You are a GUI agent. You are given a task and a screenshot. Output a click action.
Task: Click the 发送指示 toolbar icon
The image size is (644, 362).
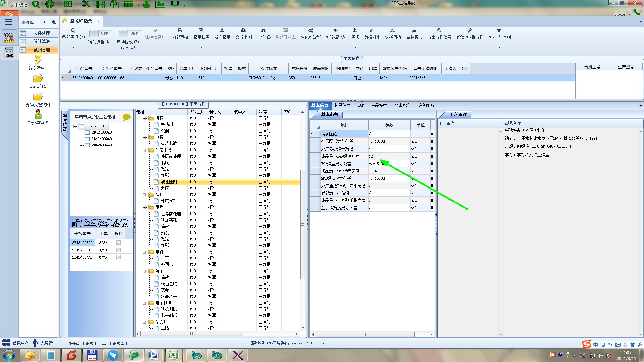point(222,31)
